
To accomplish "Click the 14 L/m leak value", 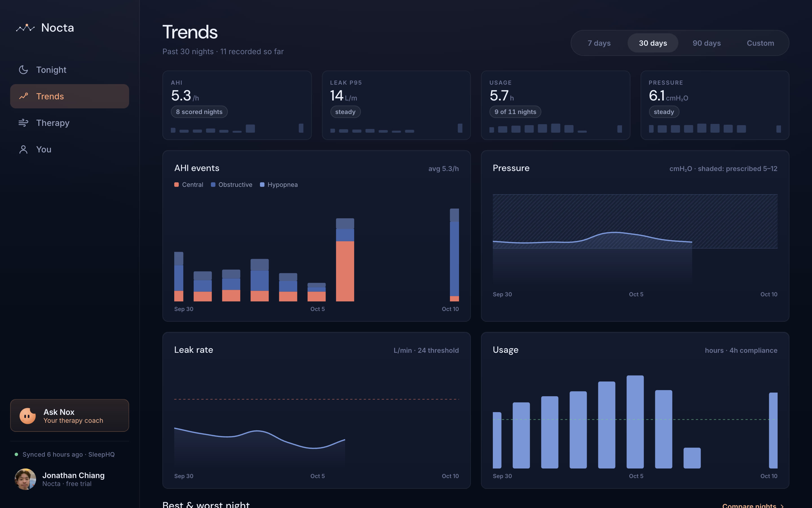I will pos(344,96).
